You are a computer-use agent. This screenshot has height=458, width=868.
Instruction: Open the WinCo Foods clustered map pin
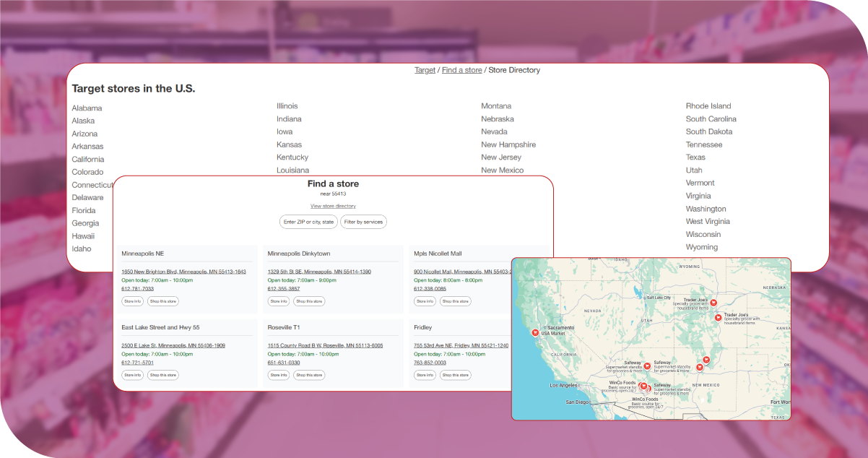click(643, 387)
